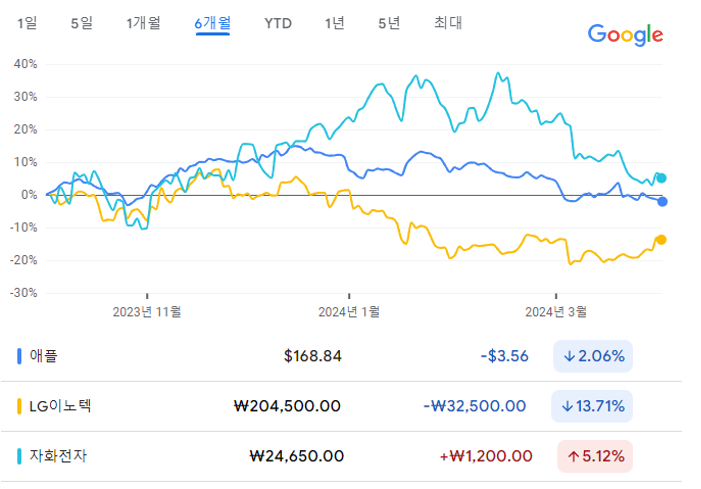Switch to the YTD range tab

pos(278,23)
